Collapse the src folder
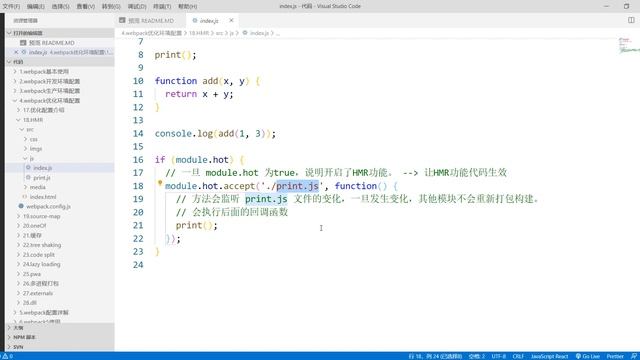The image size is (640, 360). tap(60, 129)
